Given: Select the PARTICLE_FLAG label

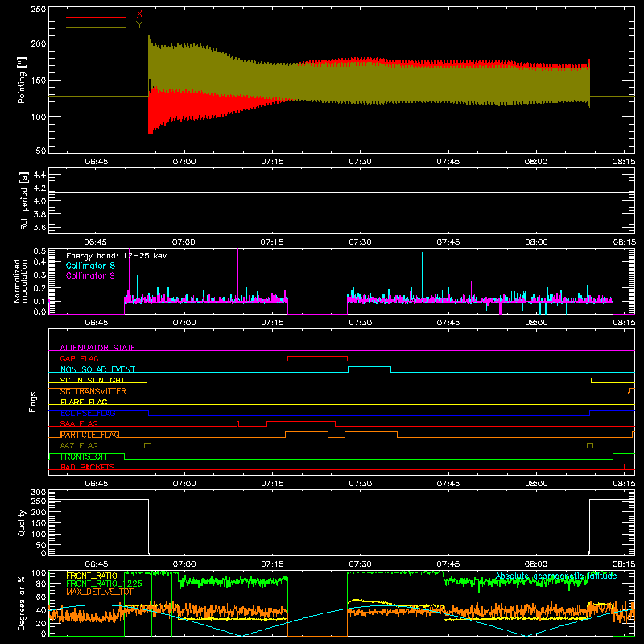Looking at the screenshot, I should (x=90, y=435).
